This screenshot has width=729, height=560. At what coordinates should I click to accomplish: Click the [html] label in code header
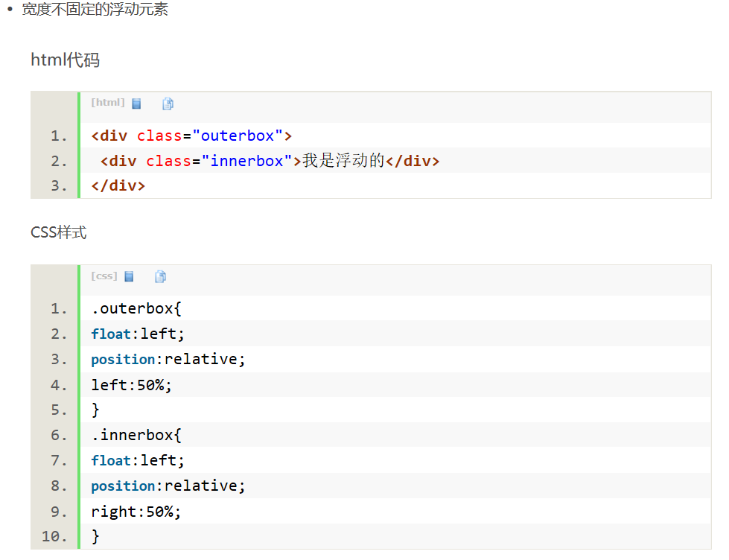pyautogui.click(x=108, y=102)
